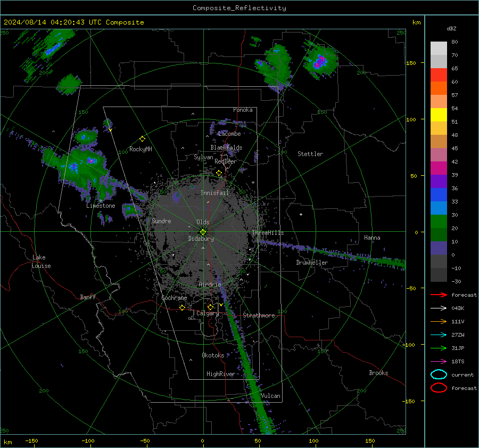Viewport: 479px width, 448px height.
Task: Click the yellow 51 dBZ color swatch
Action: tap(439, 115)
